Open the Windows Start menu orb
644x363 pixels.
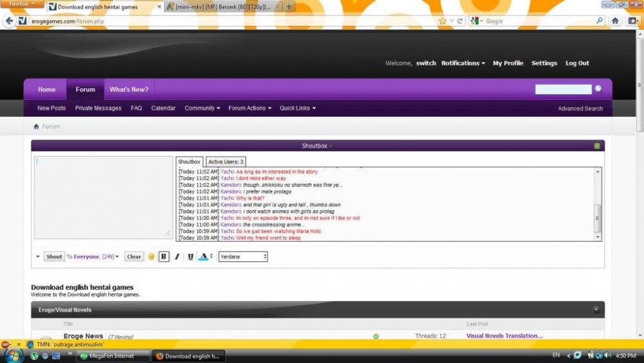tap(13, 355)
